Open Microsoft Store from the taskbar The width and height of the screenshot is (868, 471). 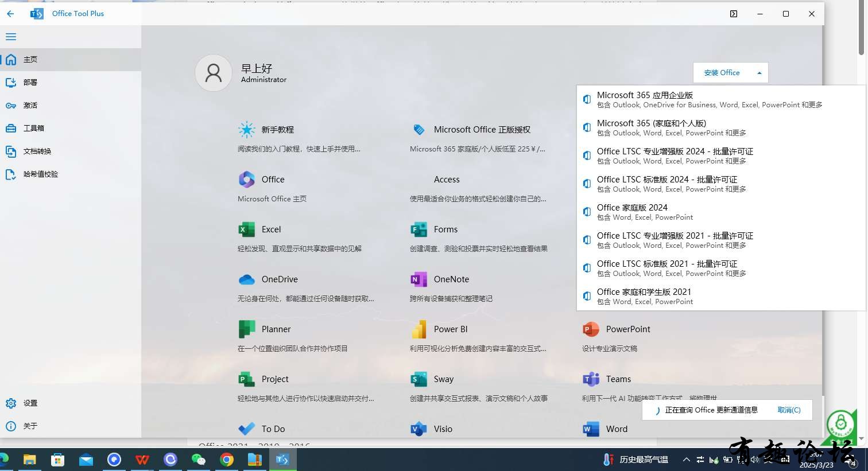click(x=58, y=460)
